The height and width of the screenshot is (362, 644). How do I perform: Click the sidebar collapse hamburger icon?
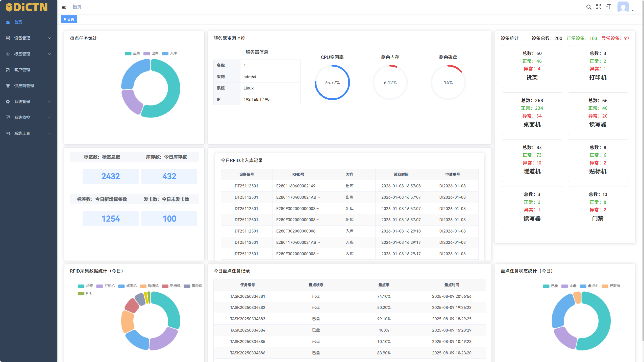(x=64, y=7)
